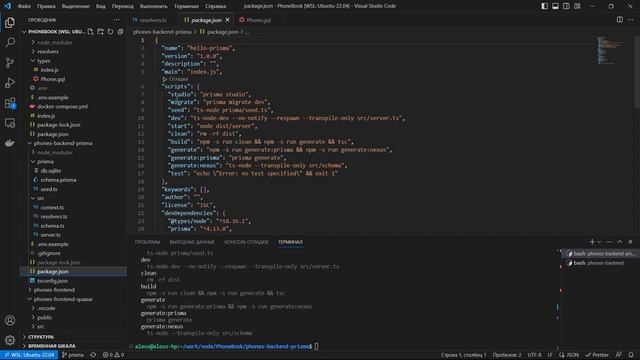
Task: Open the Explorer view in activity bar
Action: pos(10,23)
